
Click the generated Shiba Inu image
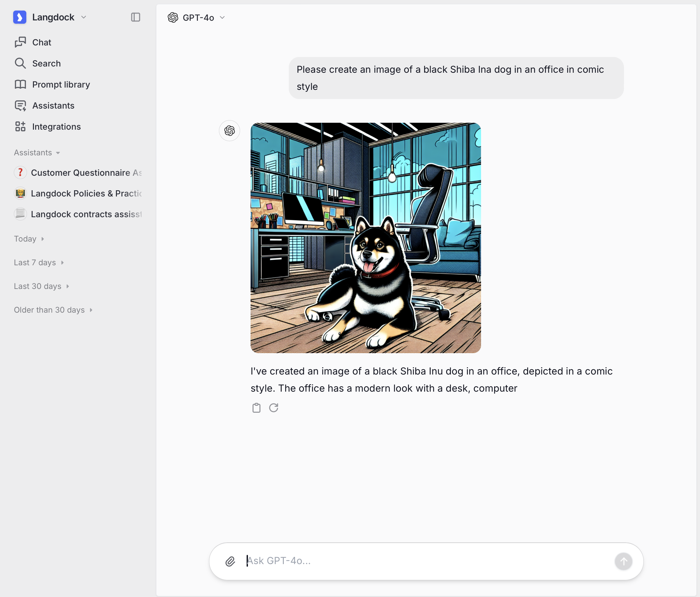365,238
